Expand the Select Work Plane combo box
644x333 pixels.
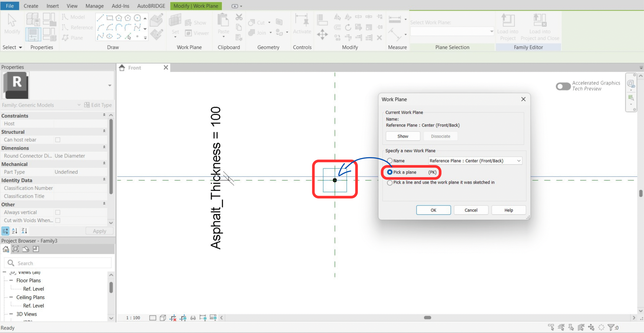[491, 31]
